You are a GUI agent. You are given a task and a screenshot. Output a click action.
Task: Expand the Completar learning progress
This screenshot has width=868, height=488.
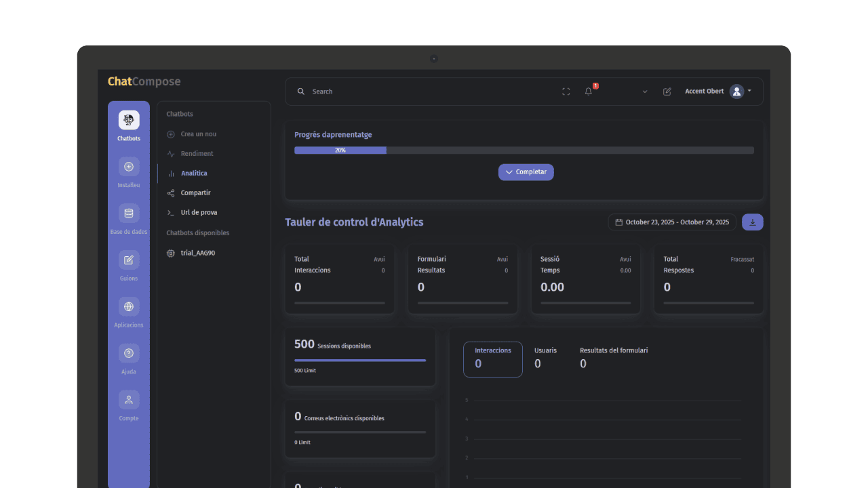(526, 172)
